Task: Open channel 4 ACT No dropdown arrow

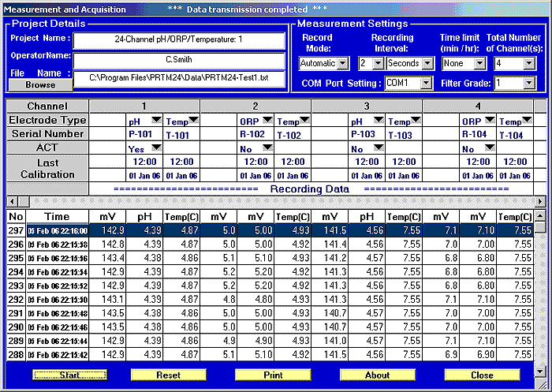Action: point(490,147)
